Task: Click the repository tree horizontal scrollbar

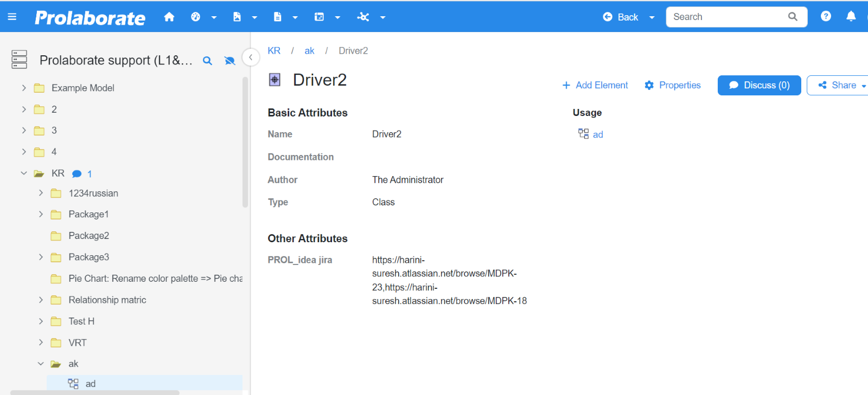Action: tap(95, 392)
